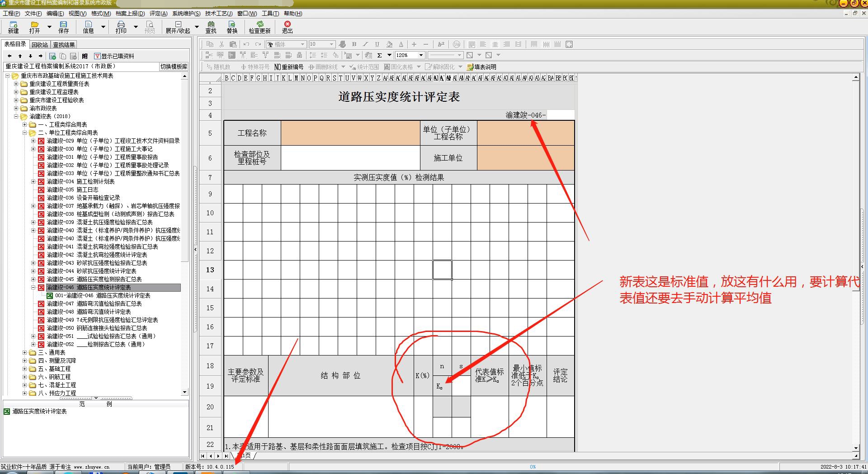The image size is (868, 474).
Task: Toggle bold formatting
Action: pyautogui.click(x=354, y=44)
